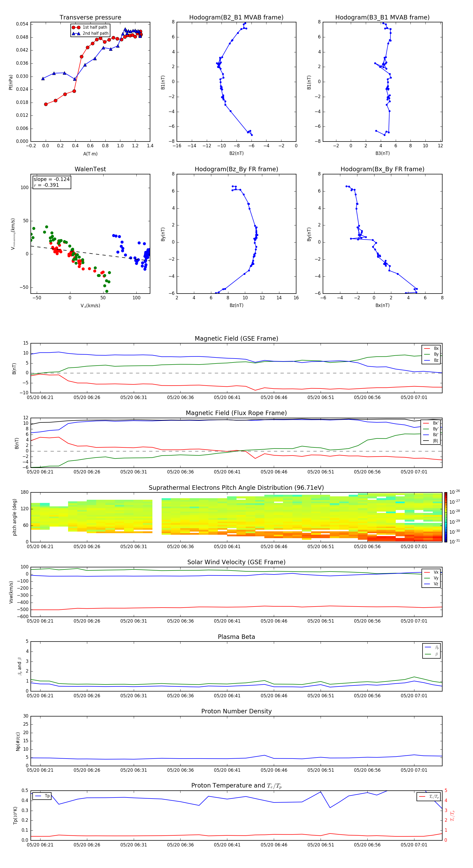Image resolution: width=473 pixels, height=868 pixels.
Task: Click the Bz(nT) axis label
Action: tap(236, 305)
